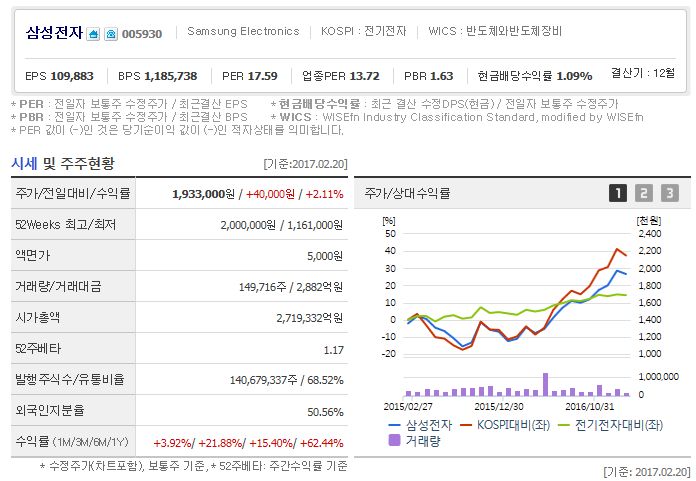696x481 pixels.
Task: Click the 거래량 purple legend swatch
Action: (x=394, y=440)
